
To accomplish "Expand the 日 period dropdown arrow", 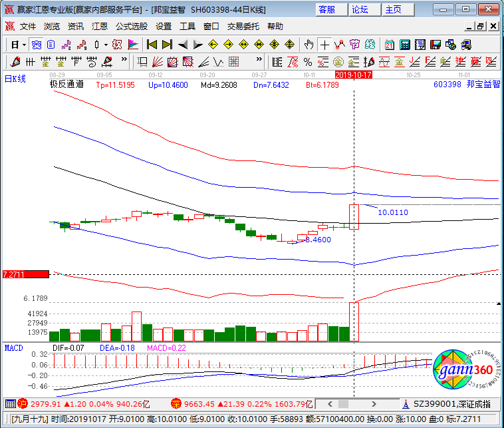I will tap(24, 45).
